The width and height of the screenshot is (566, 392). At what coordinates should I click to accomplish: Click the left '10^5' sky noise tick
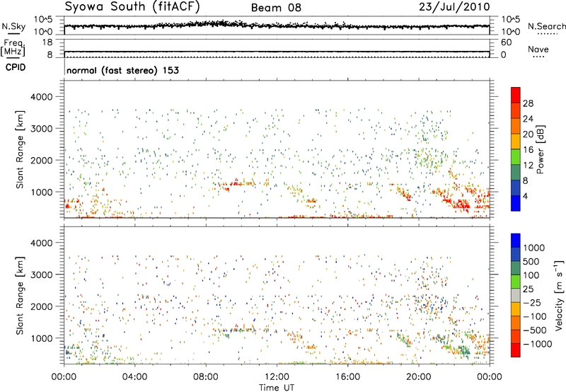pyautogui.click(x=43, y=20)
